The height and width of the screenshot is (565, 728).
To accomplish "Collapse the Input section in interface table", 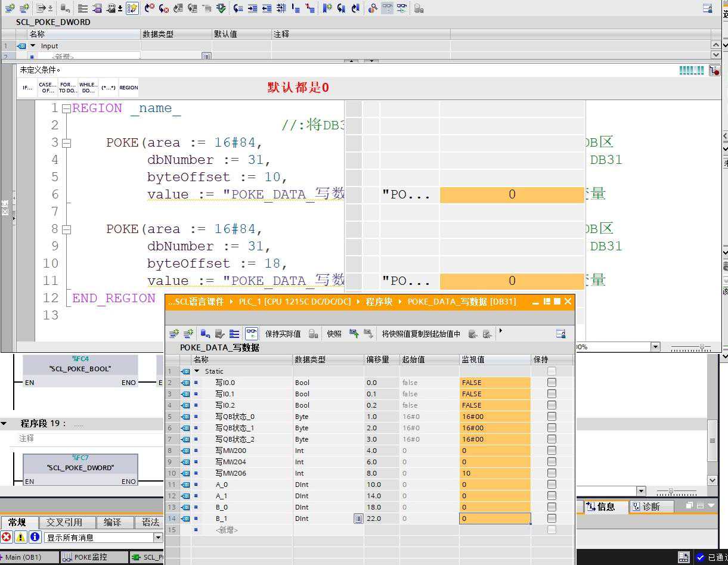I will click(x=33, y=46).
